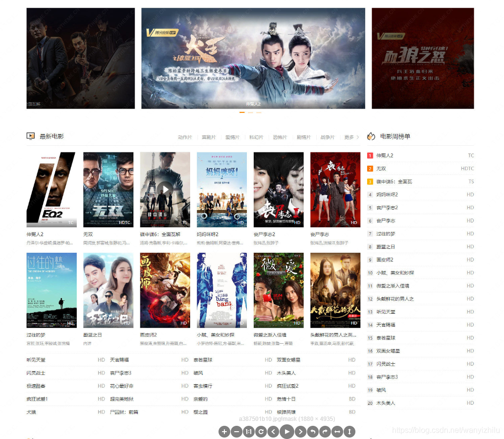Flip the image horizontally

[337, 432]
